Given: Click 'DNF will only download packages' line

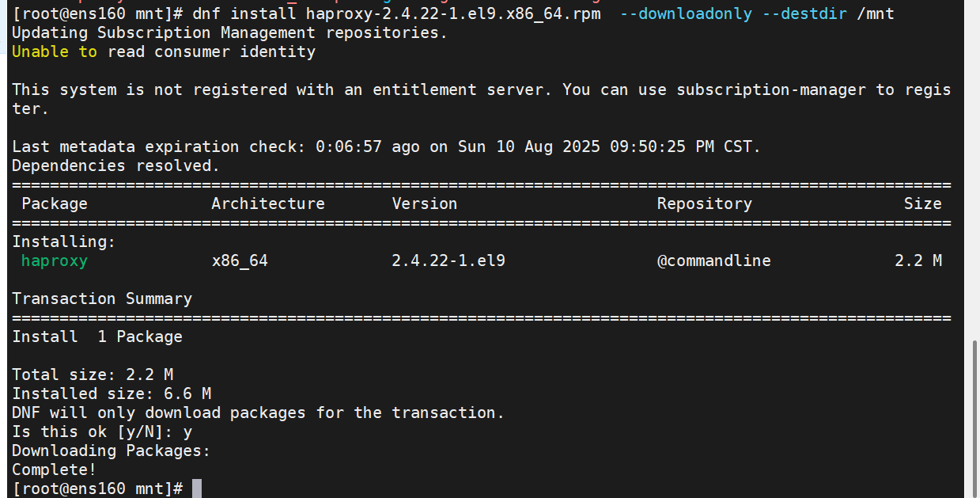Looking at the screenshot, I should click(x=259, y=412).
